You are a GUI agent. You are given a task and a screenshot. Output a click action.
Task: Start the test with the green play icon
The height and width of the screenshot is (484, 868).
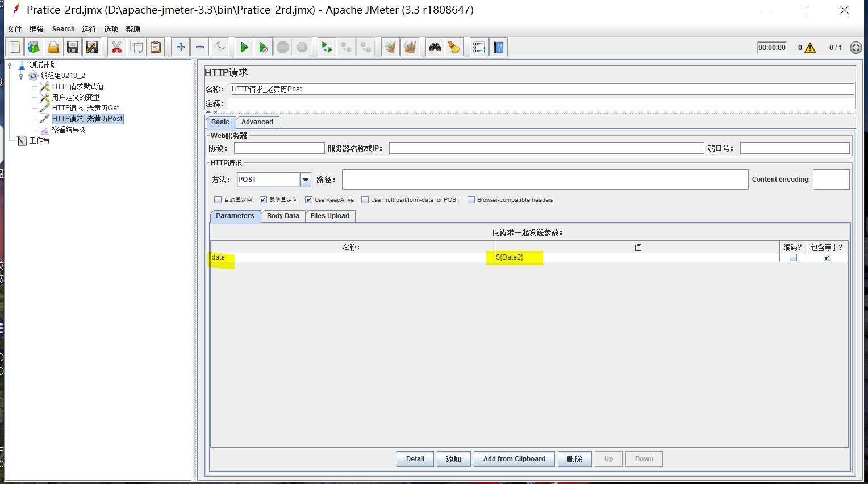(244, 47)
